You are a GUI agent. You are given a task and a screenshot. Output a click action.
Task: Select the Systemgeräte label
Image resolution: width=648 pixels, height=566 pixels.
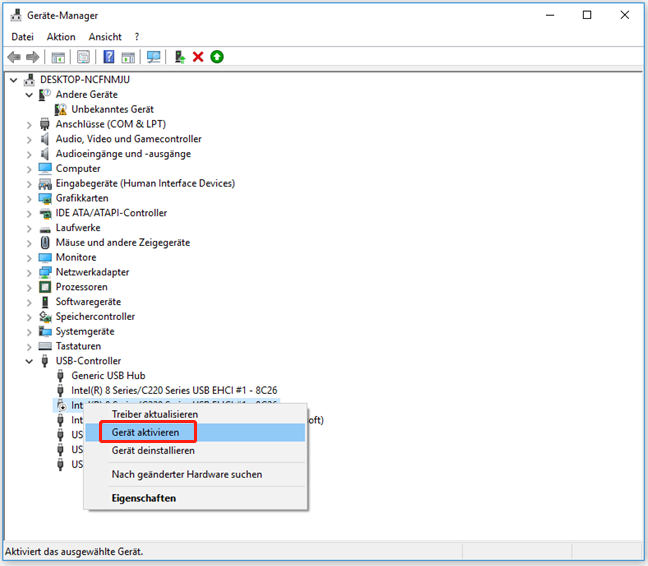click(85, 331)
